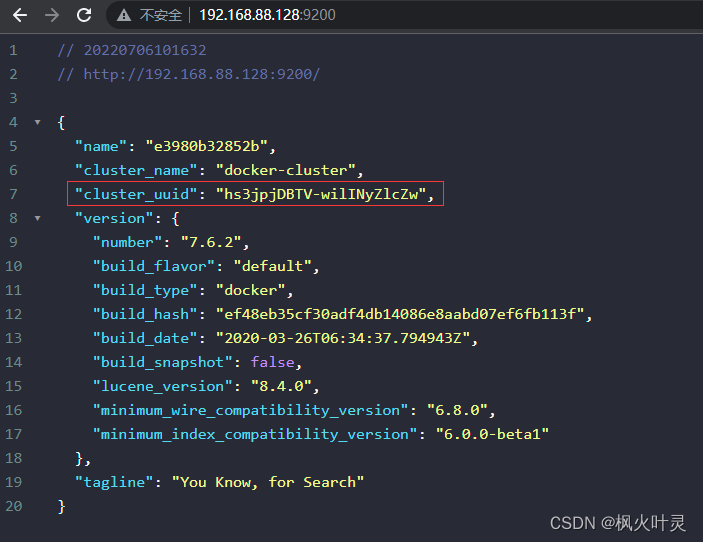
Task: Select the value "e3980b32852b"
Action: click(206, 146)
